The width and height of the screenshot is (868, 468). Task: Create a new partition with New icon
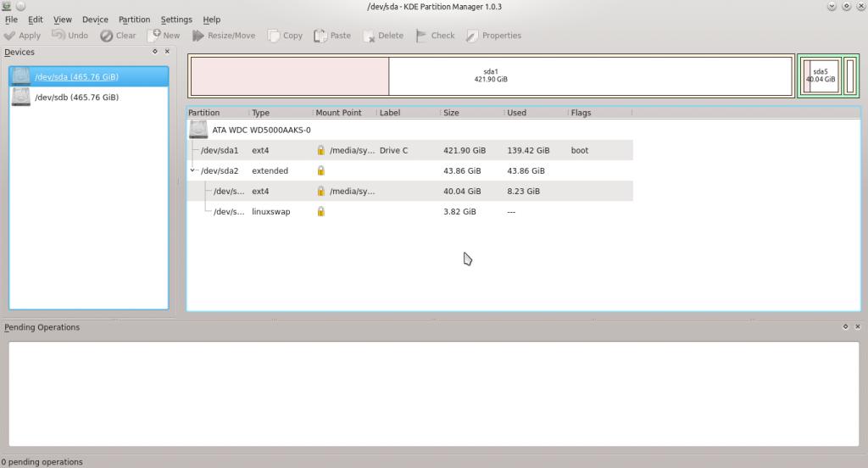154,36
